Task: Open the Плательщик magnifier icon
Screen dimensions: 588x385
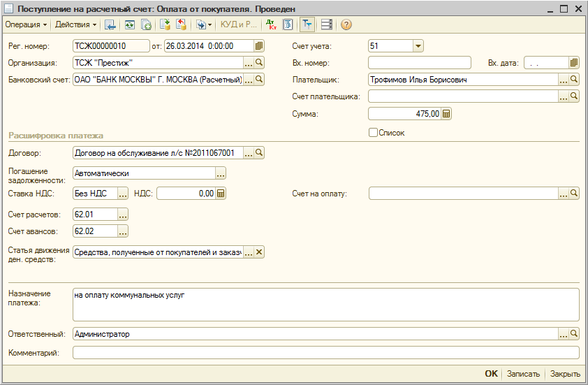Action: pyautogui.click(x=574, y=80)
